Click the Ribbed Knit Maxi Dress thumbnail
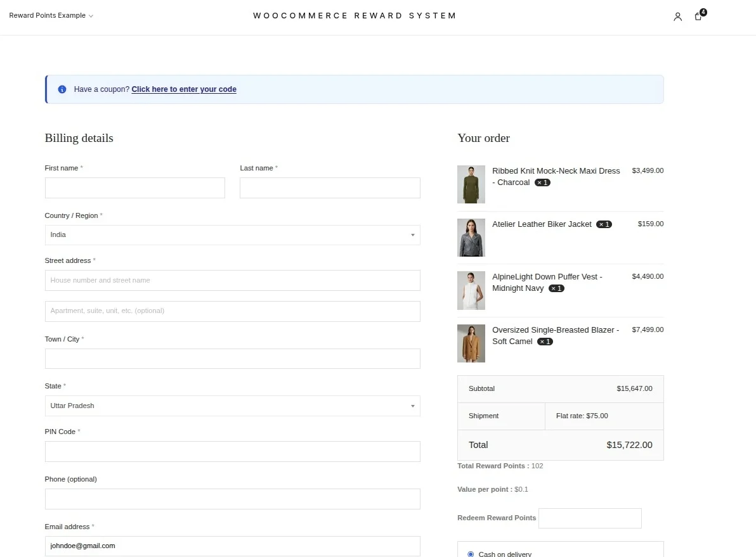The image size is (756, 557). click(x=471, y=184)
